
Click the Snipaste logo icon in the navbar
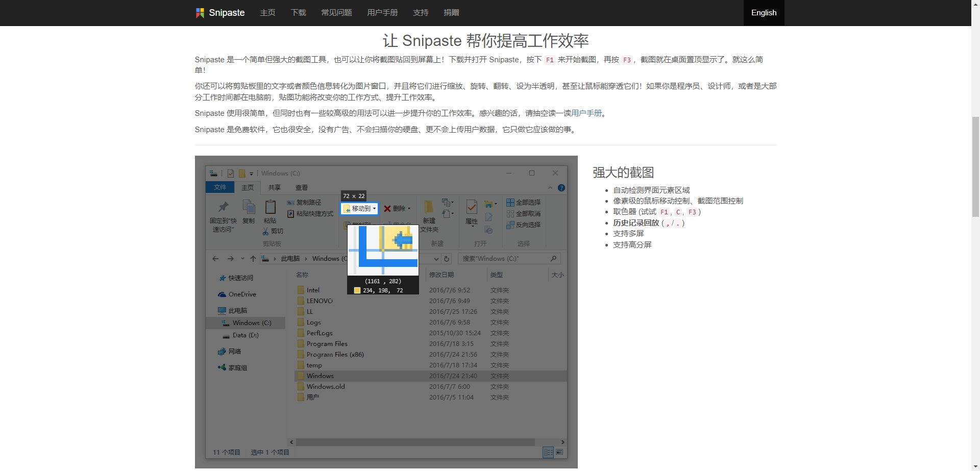coord(200,13)
